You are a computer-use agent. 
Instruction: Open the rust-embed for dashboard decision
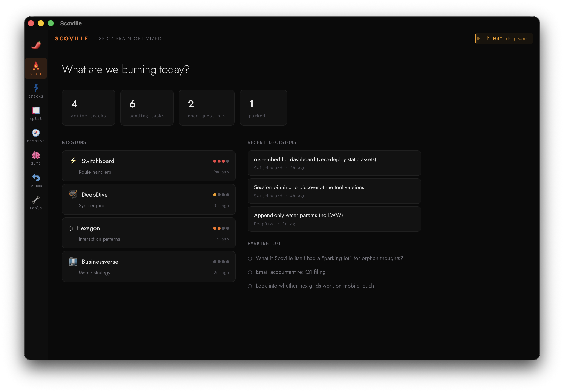[334, 163]
